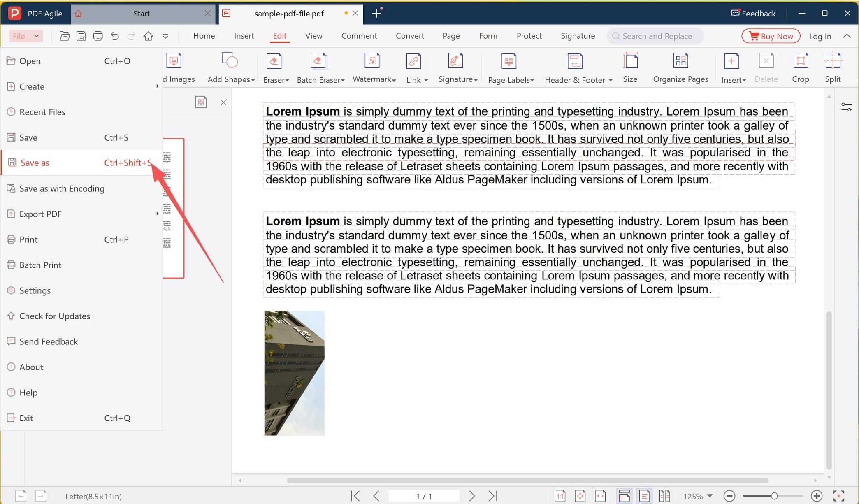The image size is (859, 504).
Task: Click the Log In link
Action: click(x=820, y=36)
